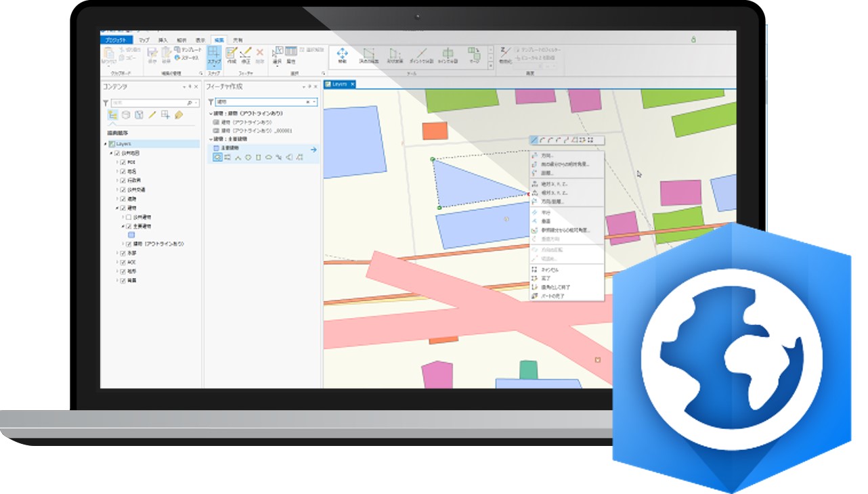Screen dimensions: 868x494
Task: Open the Map (マップ) ribbon tab
Action: point(144,40)
